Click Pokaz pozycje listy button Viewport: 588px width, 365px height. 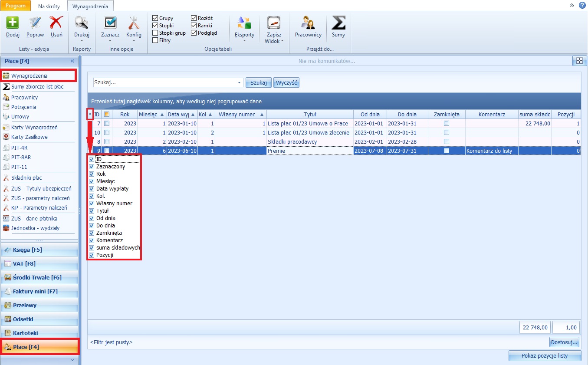[545, 356]
